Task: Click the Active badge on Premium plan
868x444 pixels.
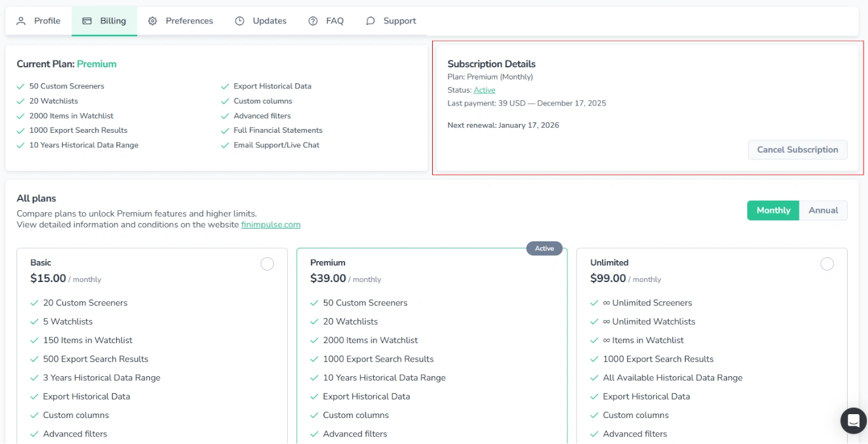Action: click(544, 248)
